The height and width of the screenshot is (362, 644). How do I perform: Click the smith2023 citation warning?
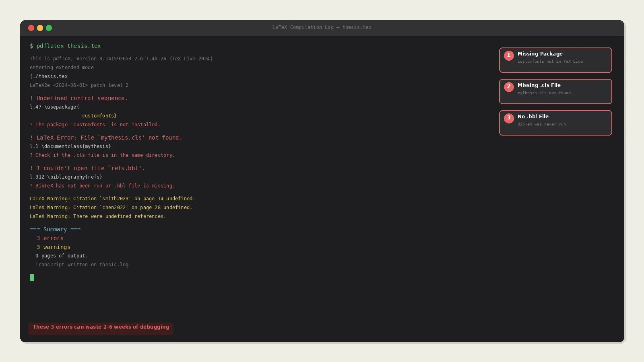pos(112,199)
